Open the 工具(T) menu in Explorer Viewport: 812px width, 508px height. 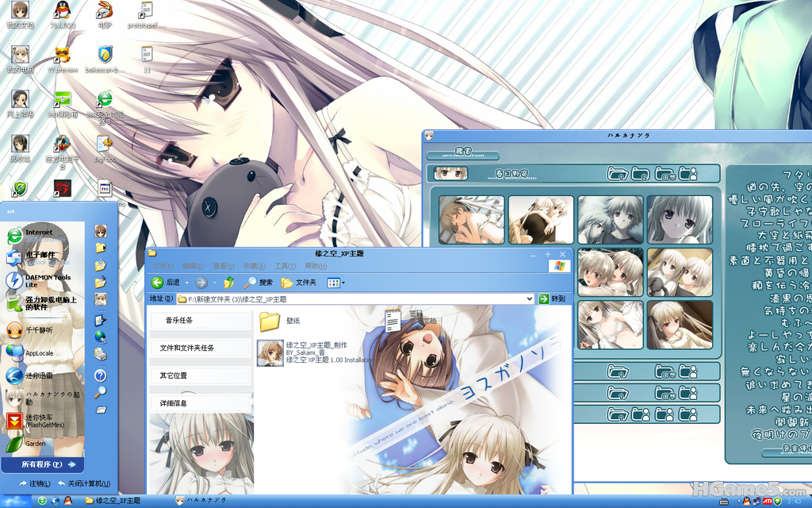tap(285, 266)
